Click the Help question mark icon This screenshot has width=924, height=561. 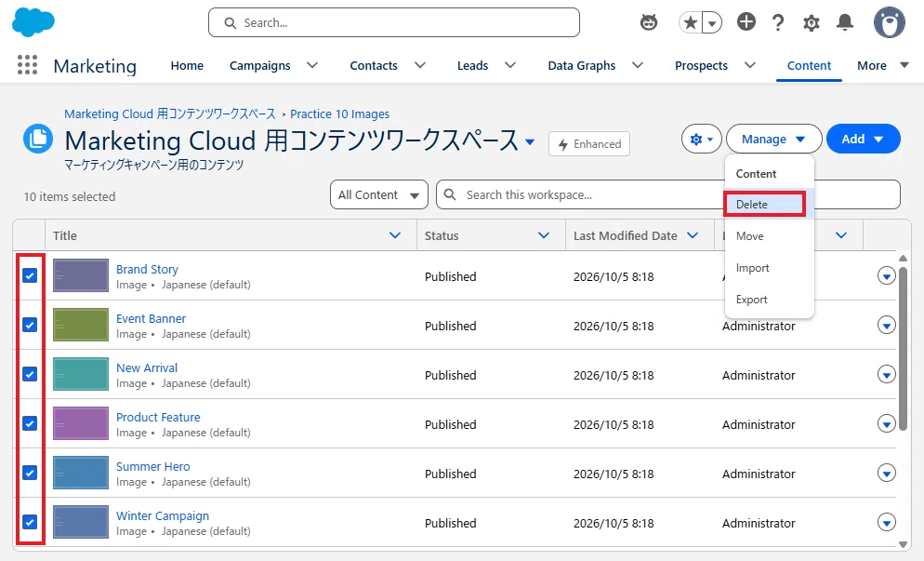[778, 22]
